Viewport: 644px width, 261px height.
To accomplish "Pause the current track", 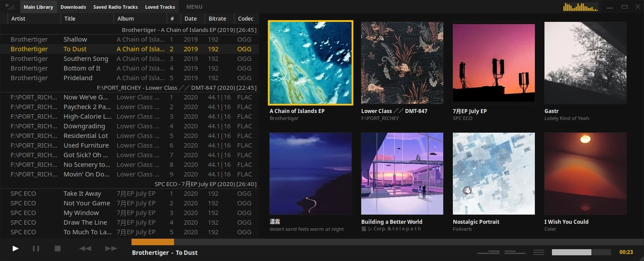I will click(x=36, y=249).
